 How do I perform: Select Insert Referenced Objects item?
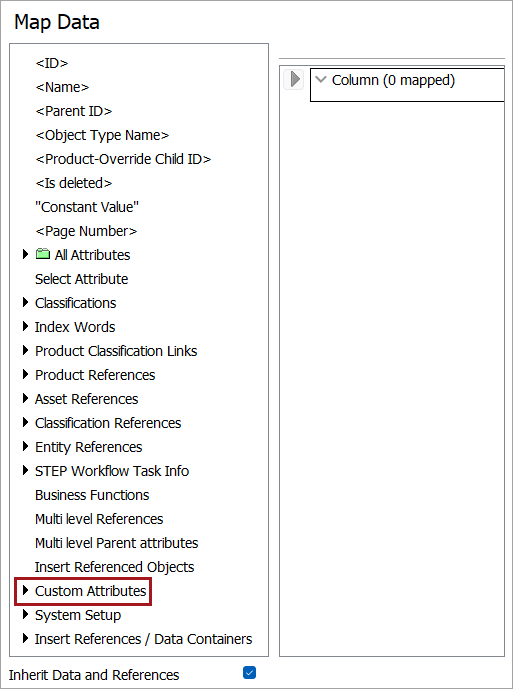115,567
